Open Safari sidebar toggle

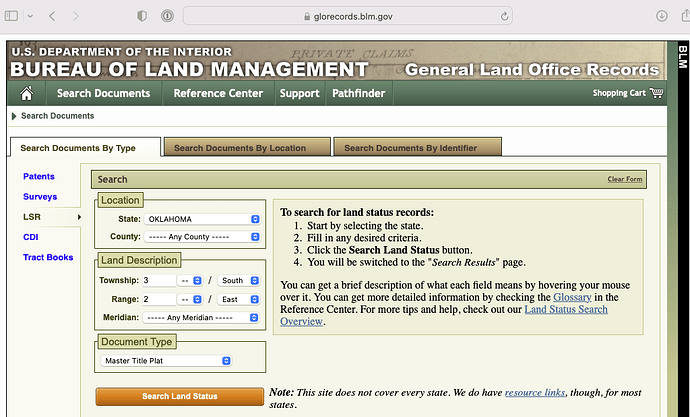(x=11, y=16)
